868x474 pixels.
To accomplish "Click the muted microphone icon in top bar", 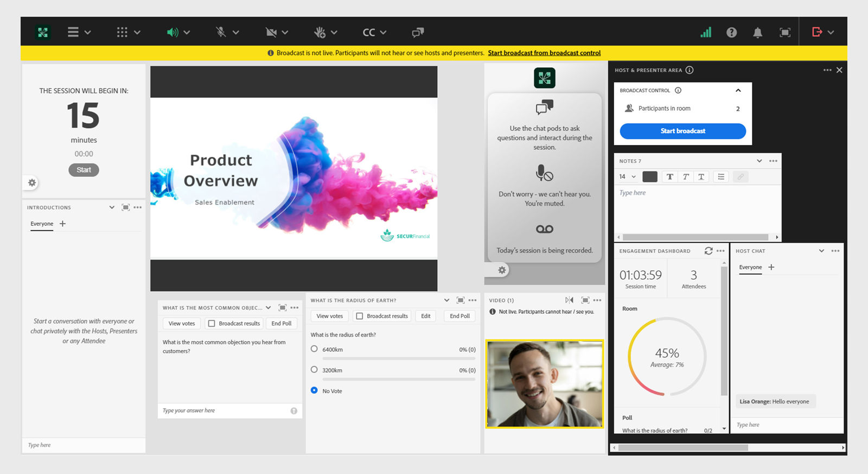I will 221,33.
